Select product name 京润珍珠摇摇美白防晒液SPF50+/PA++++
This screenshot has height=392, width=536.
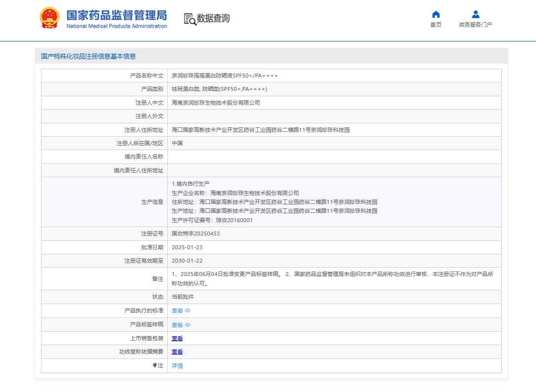click(x=225, y=76)
